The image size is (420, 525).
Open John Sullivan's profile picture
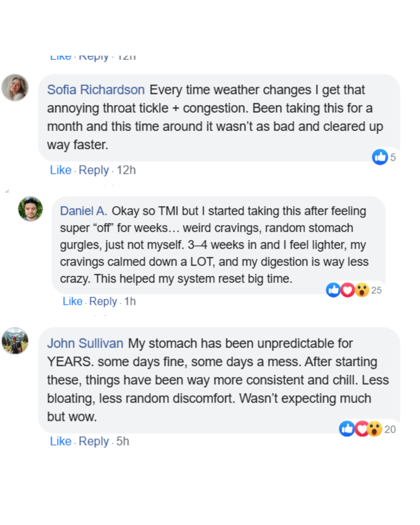tap(15, 341)
